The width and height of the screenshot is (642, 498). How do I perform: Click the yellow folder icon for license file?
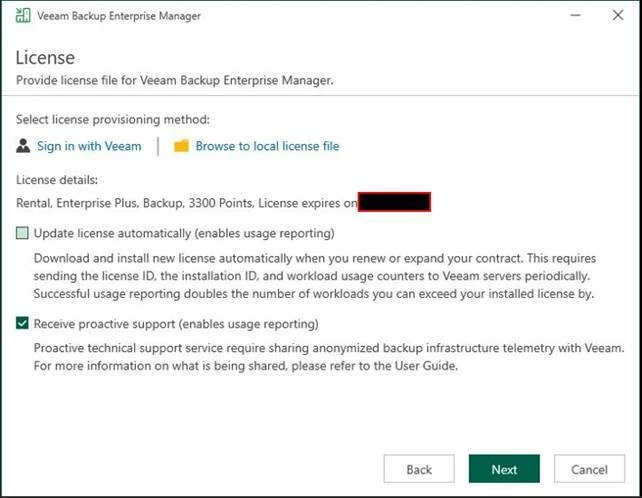181,146
